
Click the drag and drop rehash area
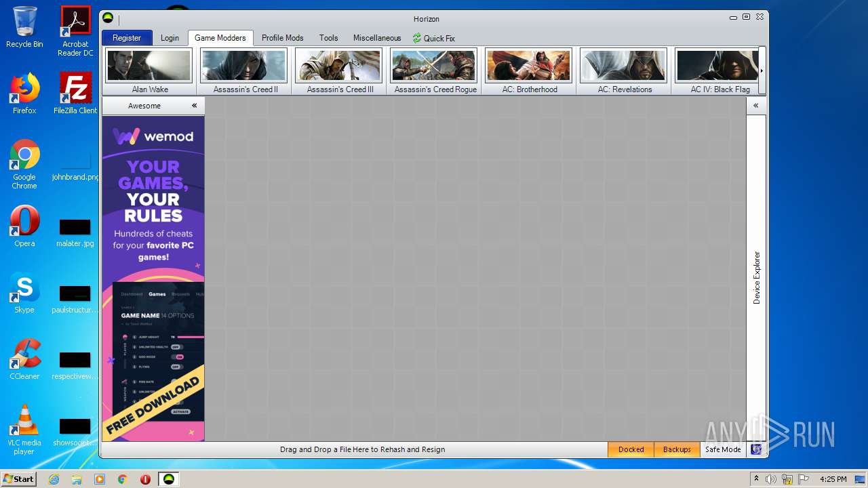(x=362, y=449)
